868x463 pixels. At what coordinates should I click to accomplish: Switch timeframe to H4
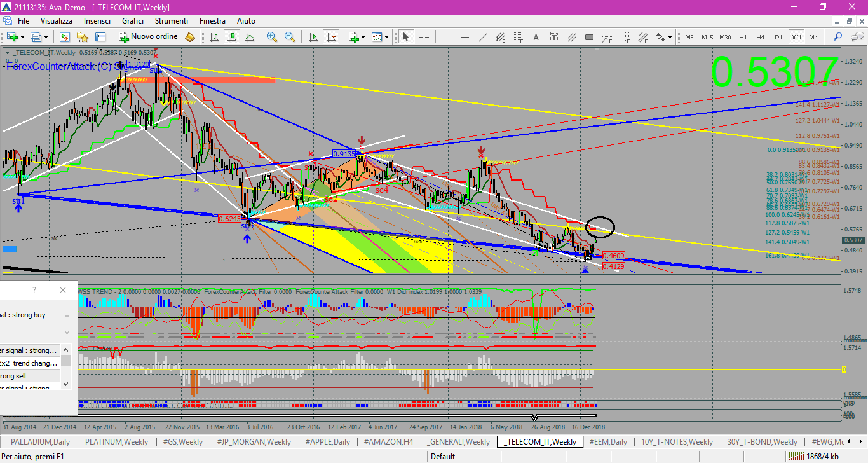761,37
